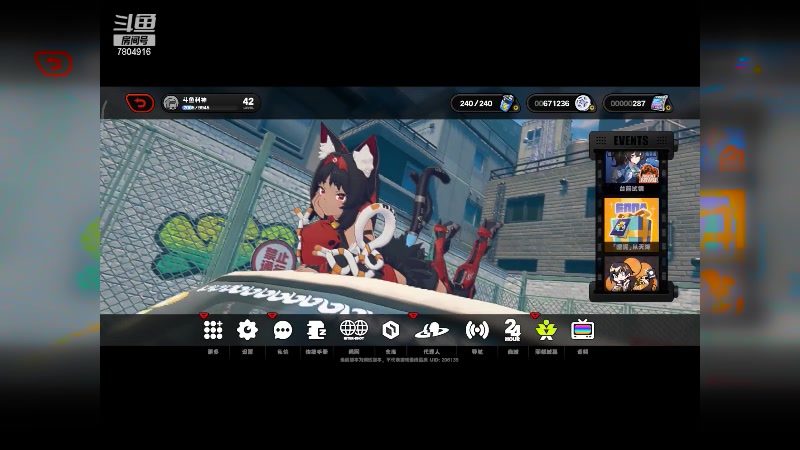Open the top event thumbnail with blue-haired character

632,167
